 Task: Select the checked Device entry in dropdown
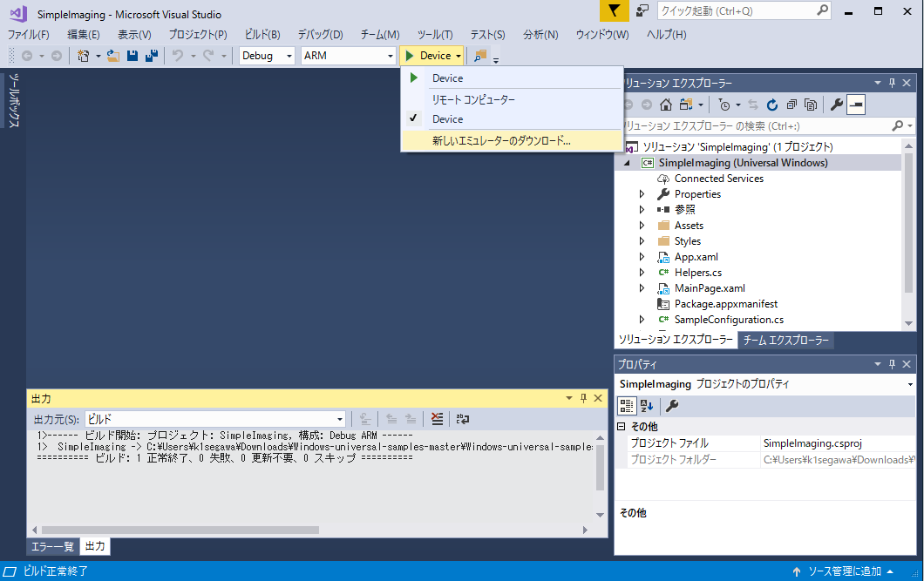click(x=512, y=119)
